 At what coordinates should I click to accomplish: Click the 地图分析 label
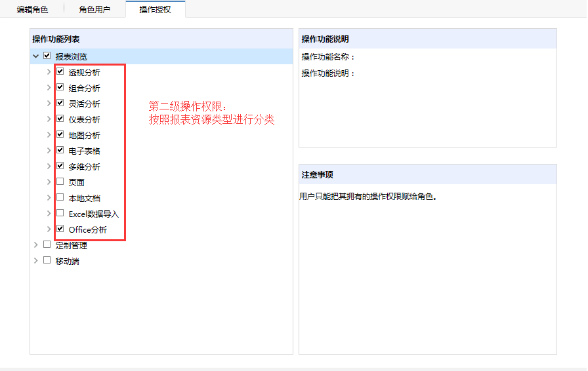85,135
